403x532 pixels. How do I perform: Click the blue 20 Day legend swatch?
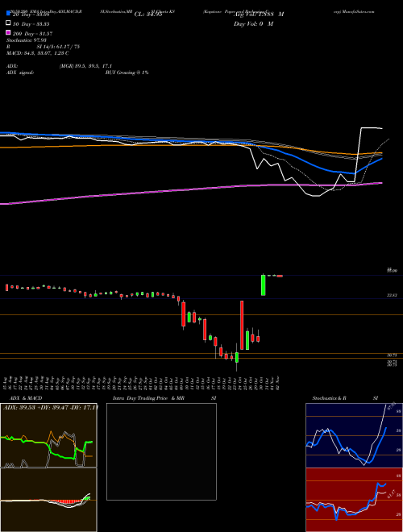pos(8,14)
